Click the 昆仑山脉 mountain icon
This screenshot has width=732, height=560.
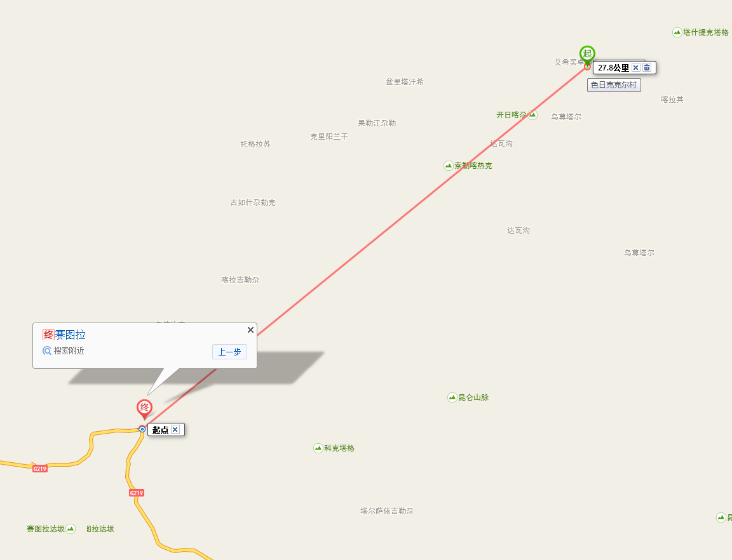click(452, 397)
